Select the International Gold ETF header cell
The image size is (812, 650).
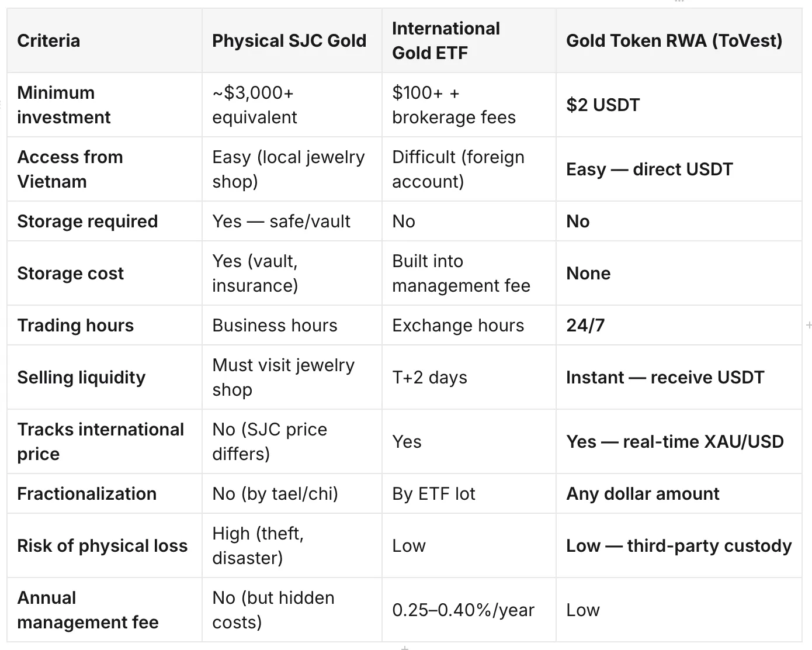click(x=469, y=40)
